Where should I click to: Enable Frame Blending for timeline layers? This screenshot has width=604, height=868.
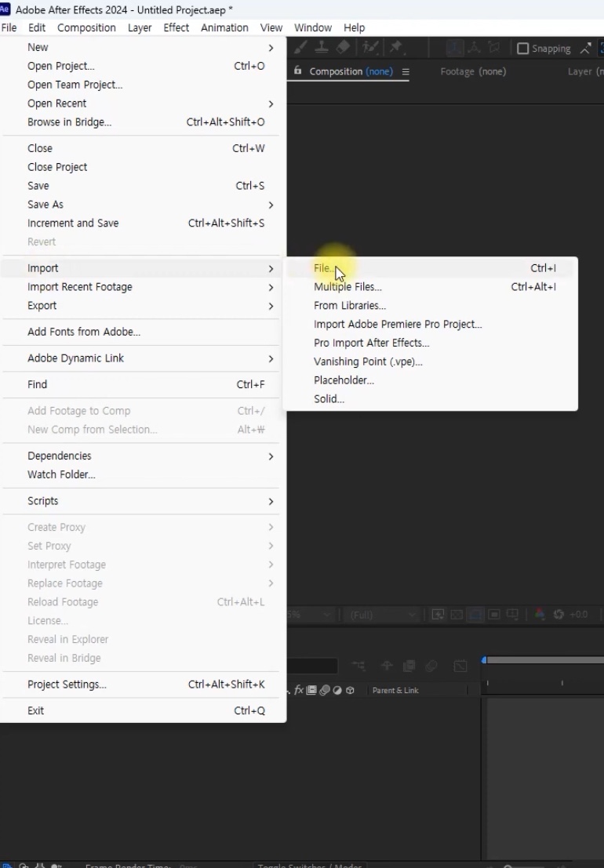coord(409,666)
